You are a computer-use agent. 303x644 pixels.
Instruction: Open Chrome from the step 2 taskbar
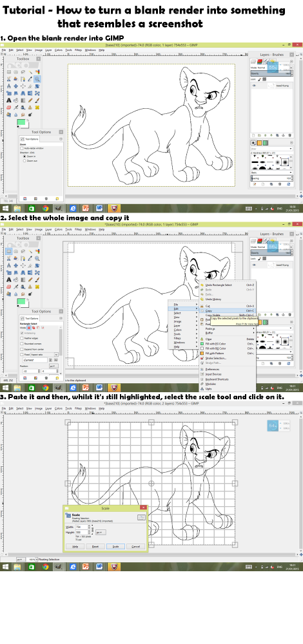45,387
